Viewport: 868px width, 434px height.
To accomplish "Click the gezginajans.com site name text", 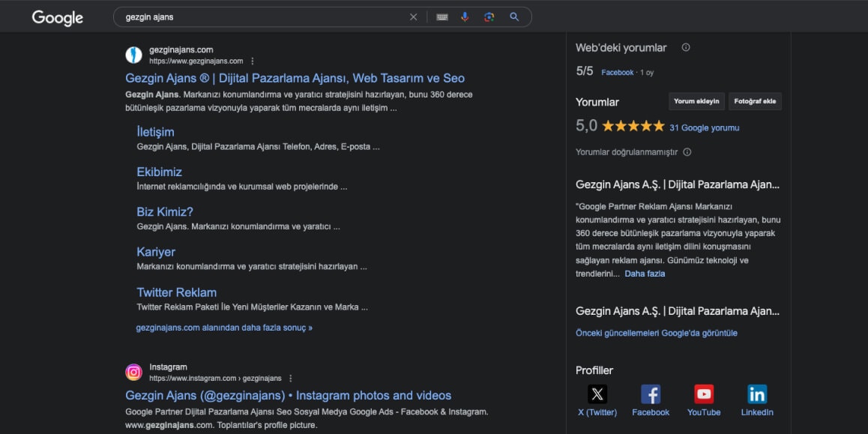I will click(x=181, y=49).
